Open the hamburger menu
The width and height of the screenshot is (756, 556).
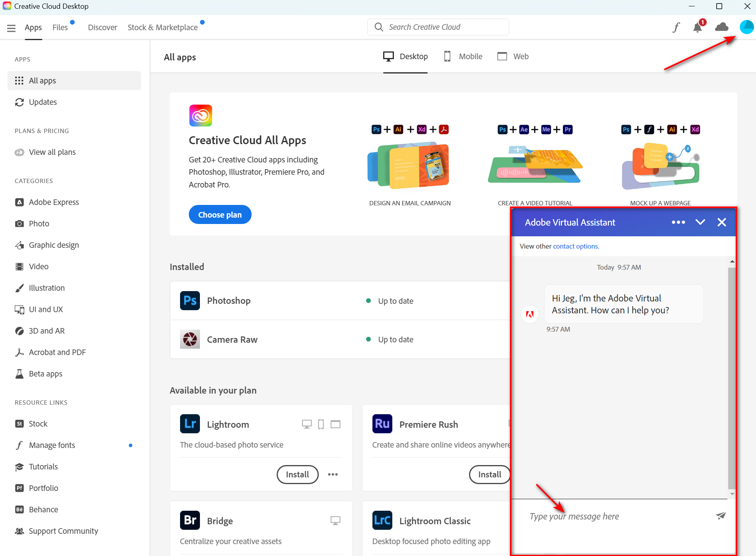pos(11,28)
